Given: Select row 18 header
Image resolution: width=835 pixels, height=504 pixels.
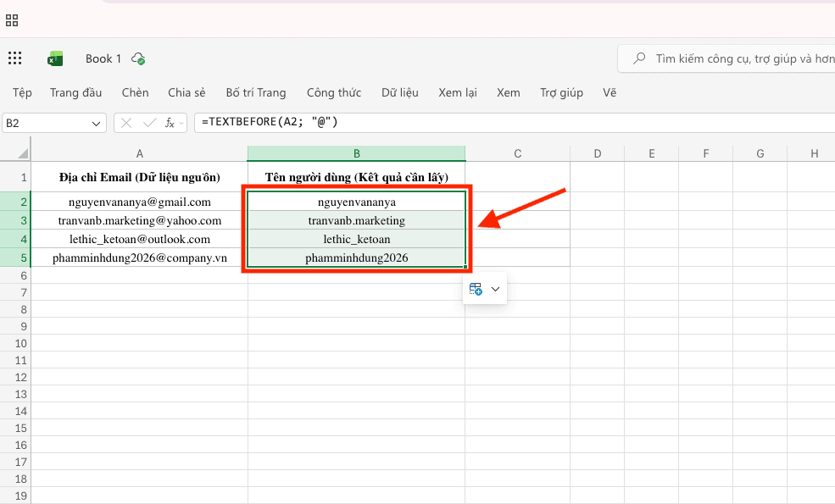Looking at the screenshot, I should [x=15, y=479].
